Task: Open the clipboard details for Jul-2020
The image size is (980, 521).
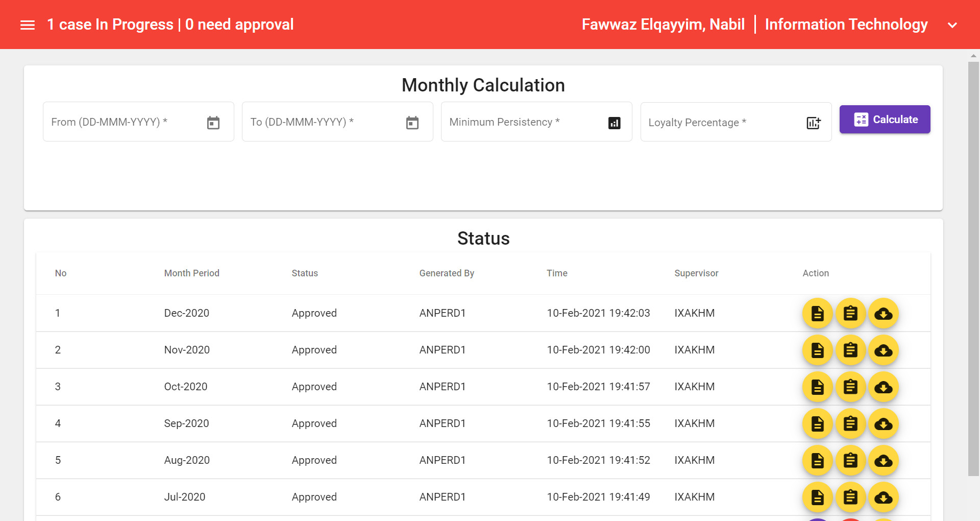Action: [850, 497]
